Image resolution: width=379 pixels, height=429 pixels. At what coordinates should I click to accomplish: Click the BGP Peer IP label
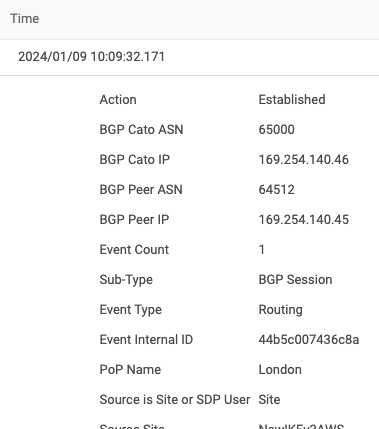pyautogui.click(x=134, y=220)
